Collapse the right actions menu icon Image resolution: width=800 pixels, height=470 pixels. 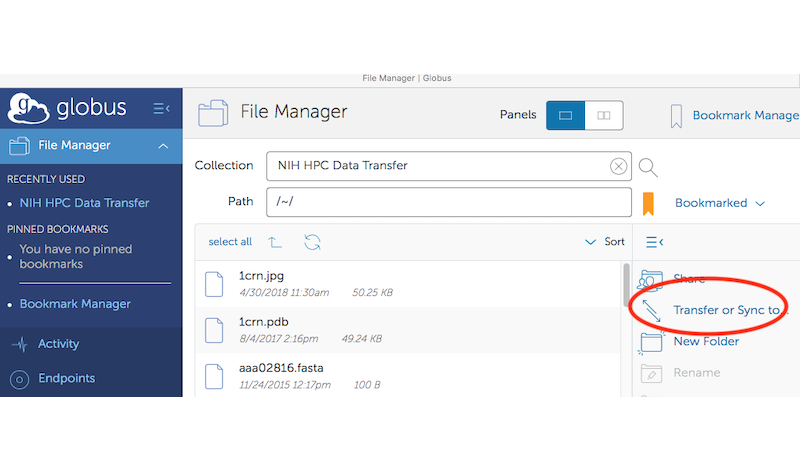(654, 242)
